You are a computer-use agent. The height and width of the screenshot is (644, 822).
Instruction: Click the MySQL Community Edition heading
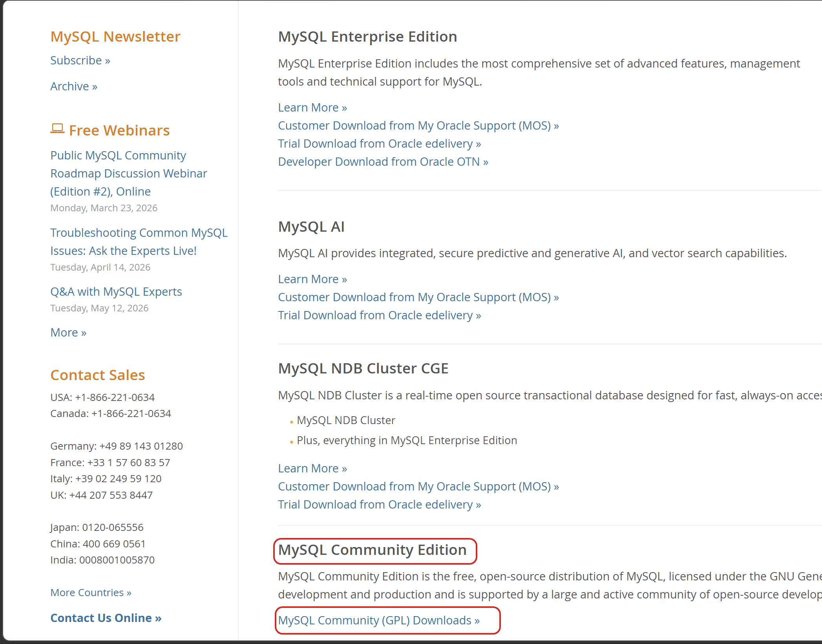pyautogui.click(x=372, y=550)
